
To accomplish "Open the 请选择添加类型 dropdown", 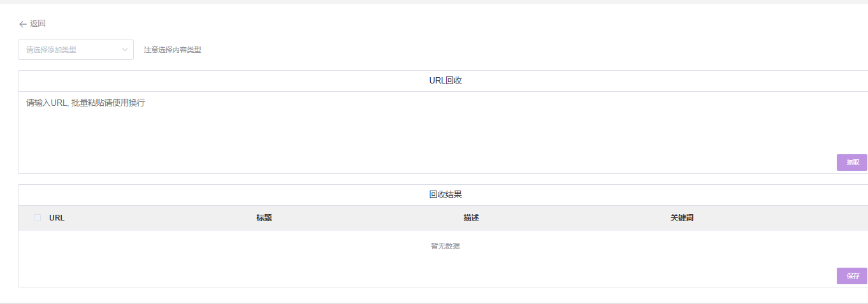I will click(70, 50).
